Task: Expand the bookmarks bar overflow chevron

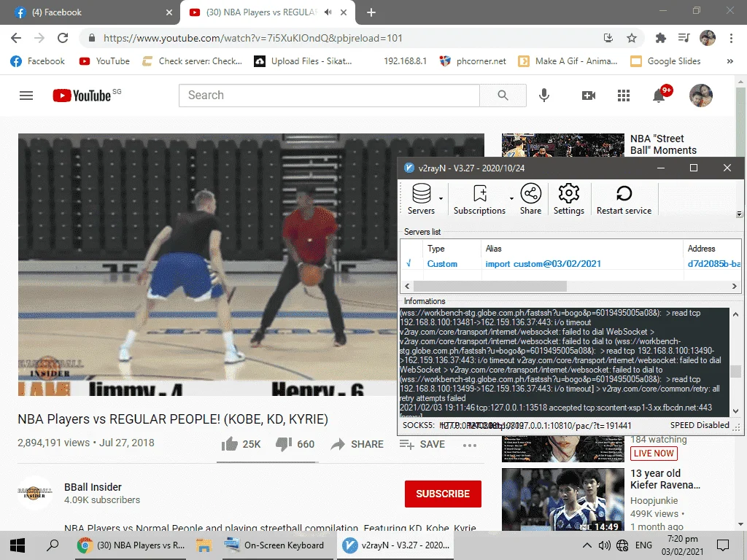Action: [729, 61]
